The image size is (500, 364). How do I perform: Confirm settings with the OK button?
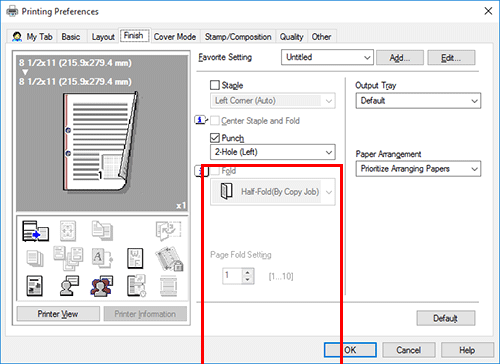pyautogui.click(x=350, y=350)
